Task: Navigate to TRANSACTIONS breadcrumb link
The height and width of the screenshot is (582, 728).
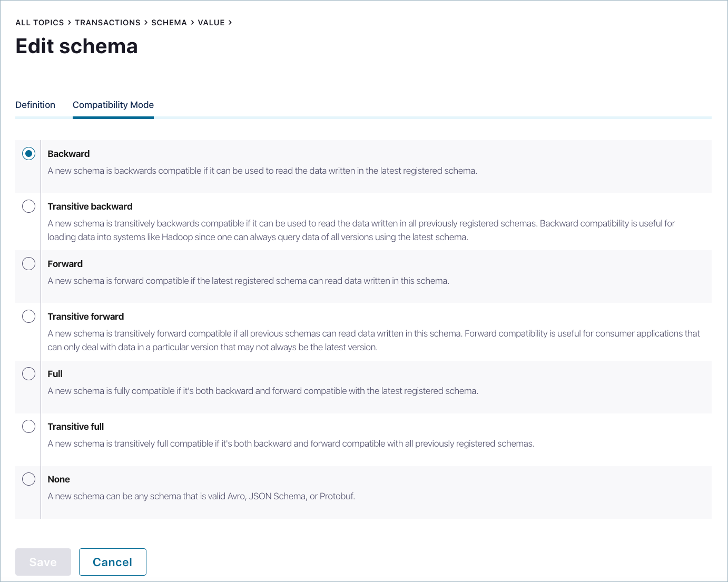Action: coord(107,23)
